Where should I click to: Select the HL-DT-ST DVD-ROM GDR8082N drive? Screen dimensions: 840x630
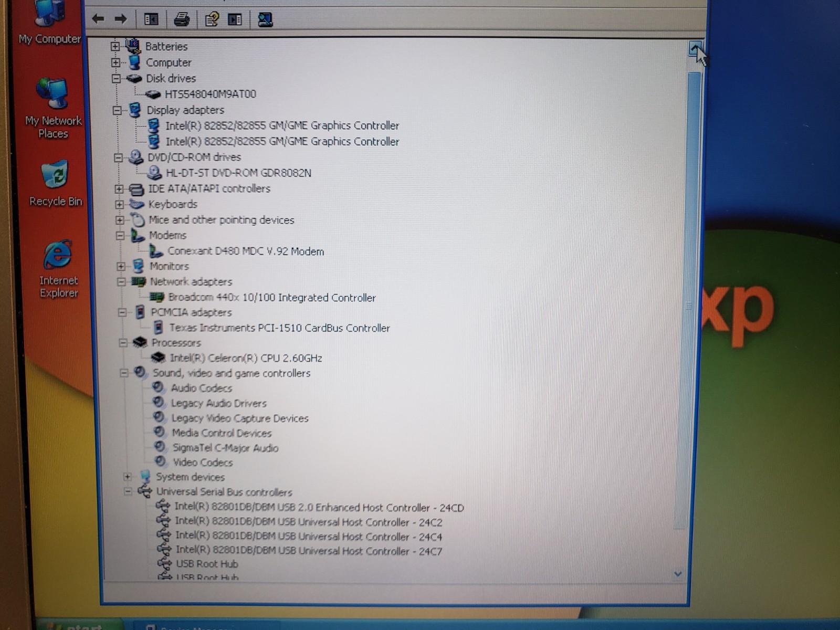tap(239, 173)
